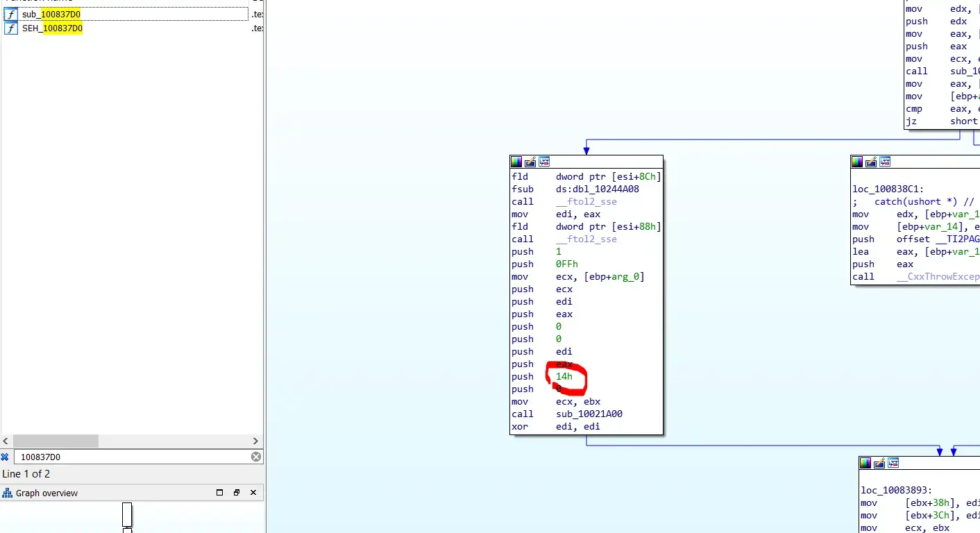Click the function icon beside SEH_100837D0
This screenshot has height=533, width=980.
10,28
